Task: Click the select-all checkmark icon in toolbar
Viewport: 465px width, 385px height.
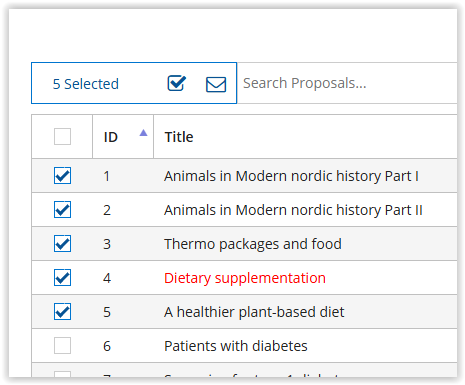Action: click(177, 83)
